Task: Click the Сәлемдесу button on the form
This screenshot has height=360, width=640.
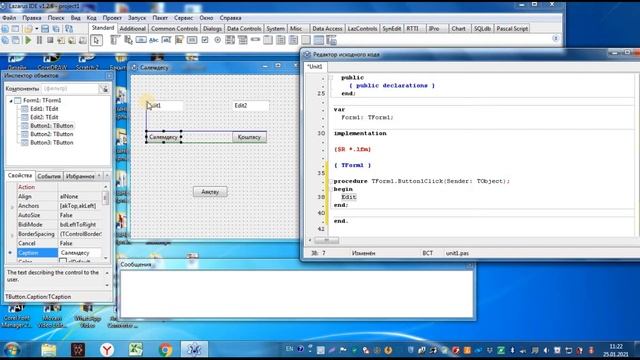Action: pyautogui.click(x=164, y=137)
